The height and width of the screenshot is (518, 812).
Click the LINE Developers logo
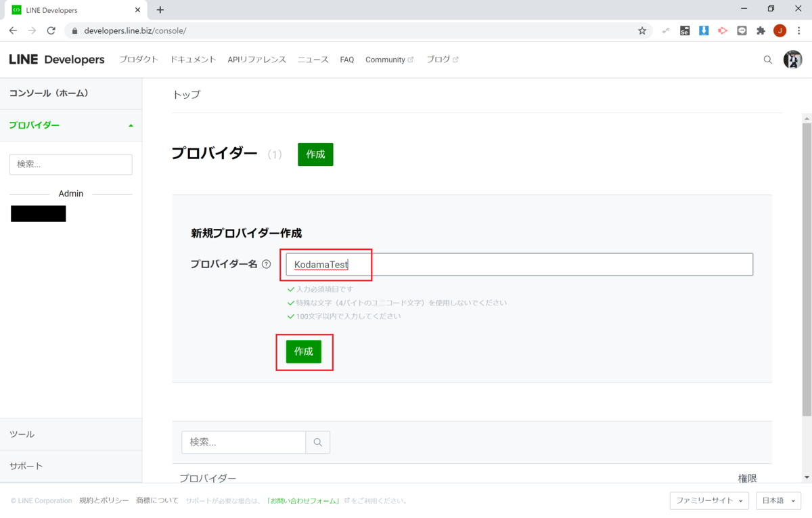point(57,60)
